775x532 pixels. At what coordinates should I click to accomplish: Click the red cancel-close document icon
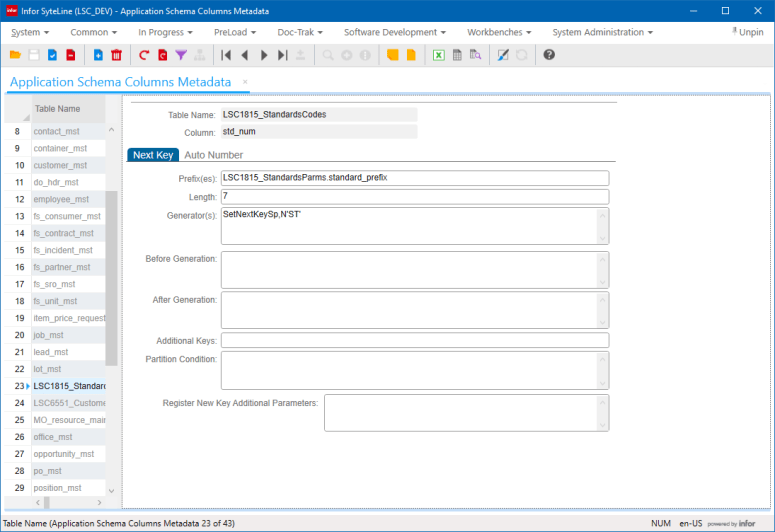[x=71, y=55]
